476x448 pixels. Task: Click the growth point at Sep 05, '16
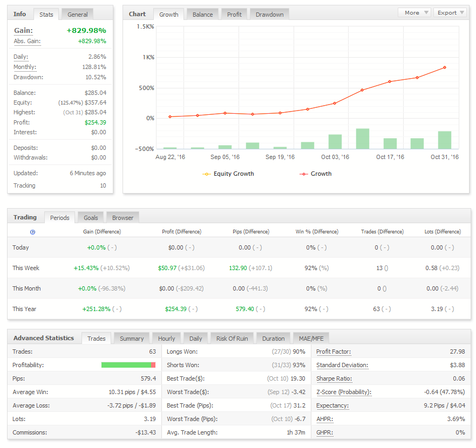click(225, 113)
